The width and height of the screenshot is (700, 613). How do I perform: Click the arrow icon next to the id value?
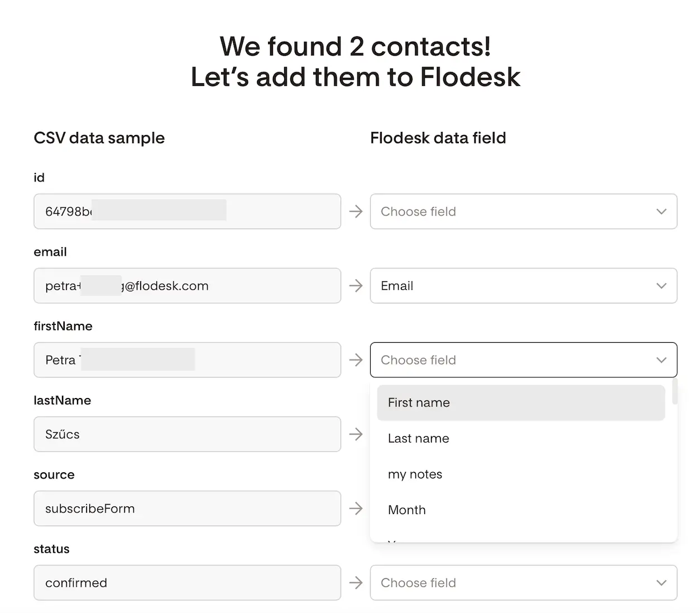pyautogui.click(x=356, y=212)
